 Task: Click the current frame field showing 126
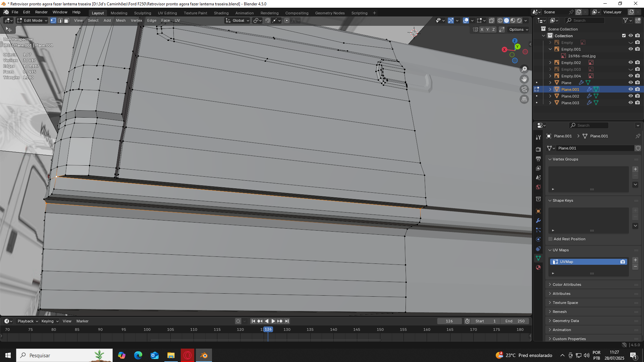click(x=449, y=321)
